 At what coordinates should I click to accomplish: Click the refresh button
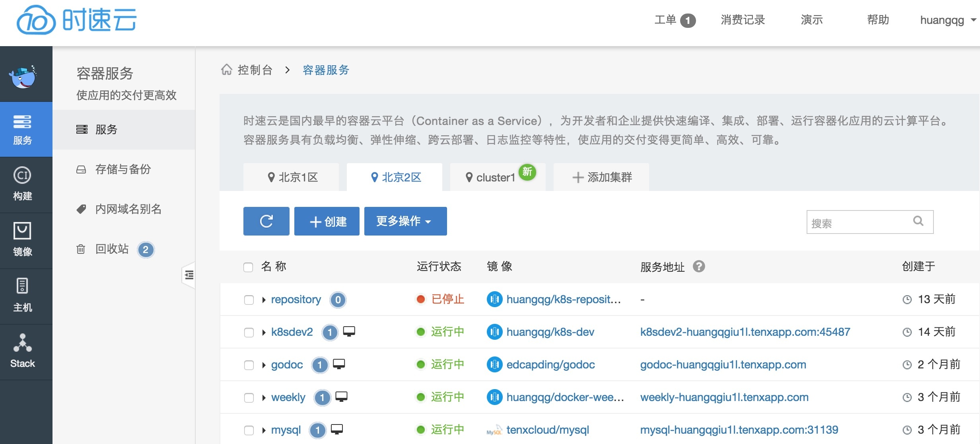pyautogui.click(x=266, y=221)
